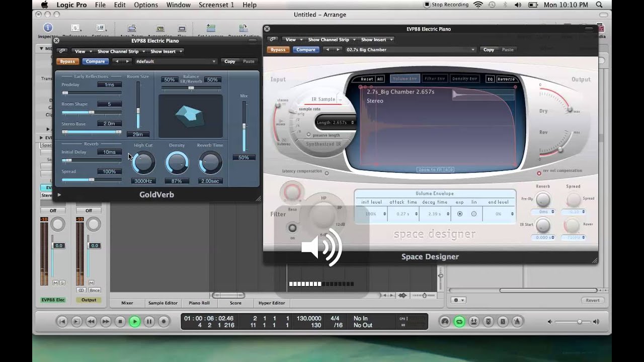
Task: Click the Rewind button in transport
Action: coord(91,321)
